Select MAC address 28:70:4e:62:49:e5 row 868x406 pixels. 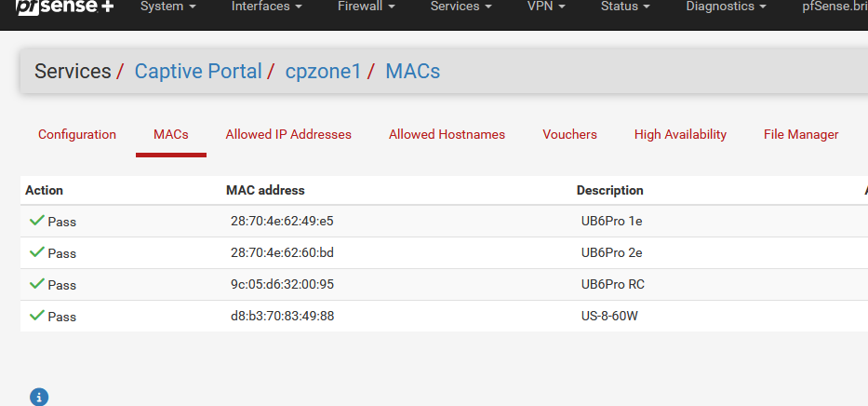[282, 222]
